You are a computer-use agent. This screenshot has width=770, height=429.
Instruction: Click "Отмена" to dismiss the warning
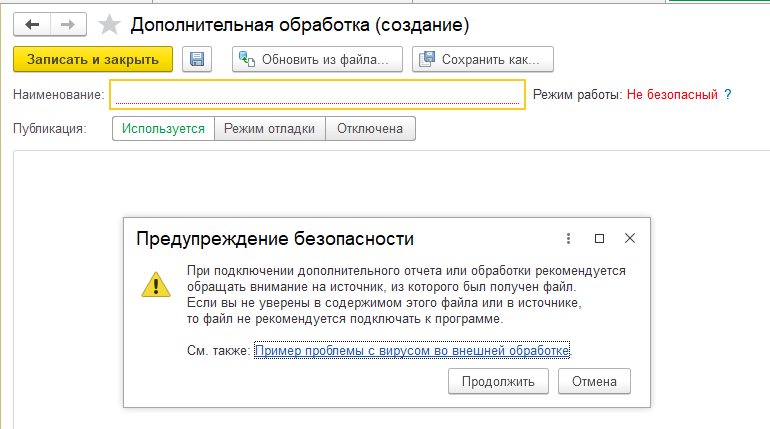[x=595, y=381]
